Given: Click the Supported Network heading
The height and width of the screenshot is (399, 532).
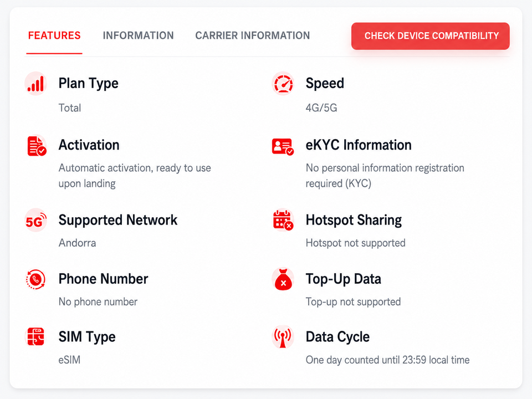Looking at the screenshot, I should tap(117, 220).
